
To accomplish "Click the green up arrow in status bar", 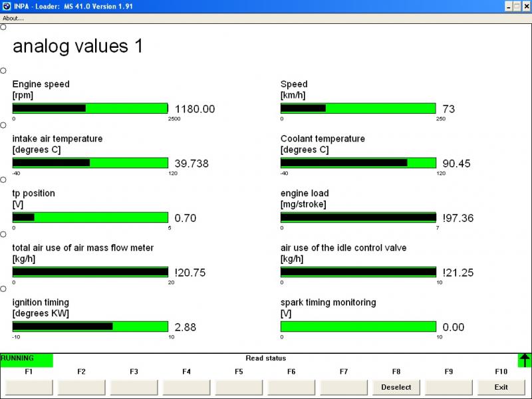I will pos(525,360).
